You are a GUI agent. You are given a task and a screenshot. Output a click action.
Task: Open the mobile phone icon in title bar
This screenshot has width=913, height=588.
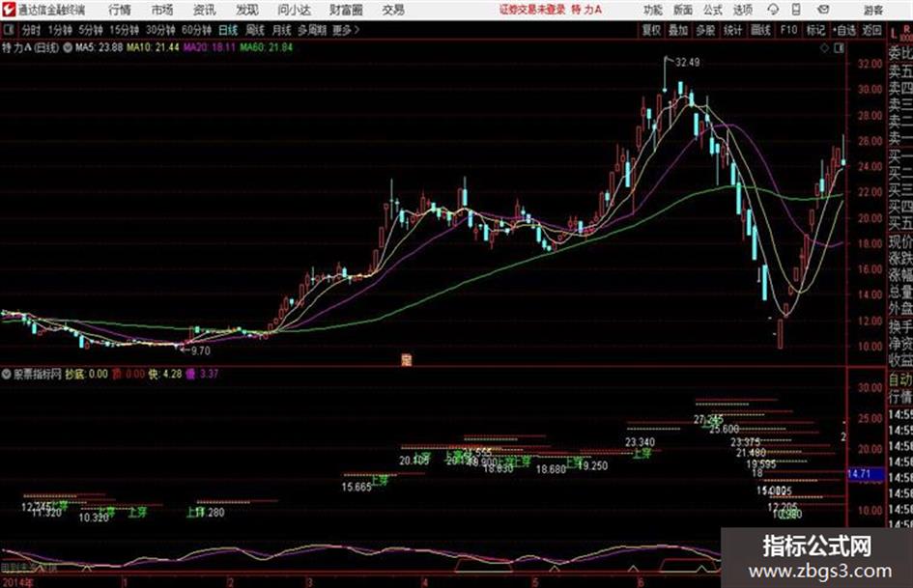tap(796, 10)
